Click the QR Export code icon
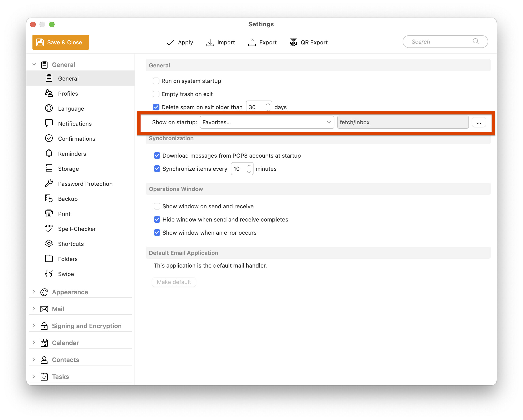Image resolution: width=523 pixels, height=420 pixels. pyautogui.click(x=293, y=43)
